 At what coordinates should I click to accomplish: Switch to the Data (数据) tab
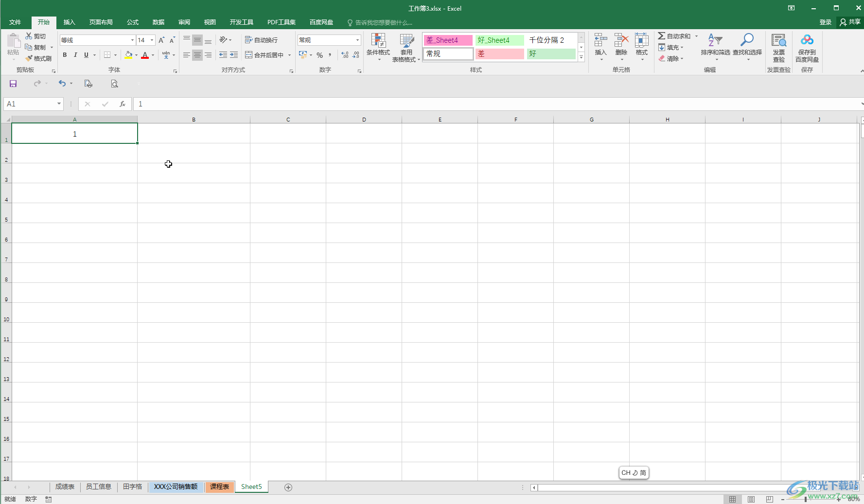tap(159, 22)
